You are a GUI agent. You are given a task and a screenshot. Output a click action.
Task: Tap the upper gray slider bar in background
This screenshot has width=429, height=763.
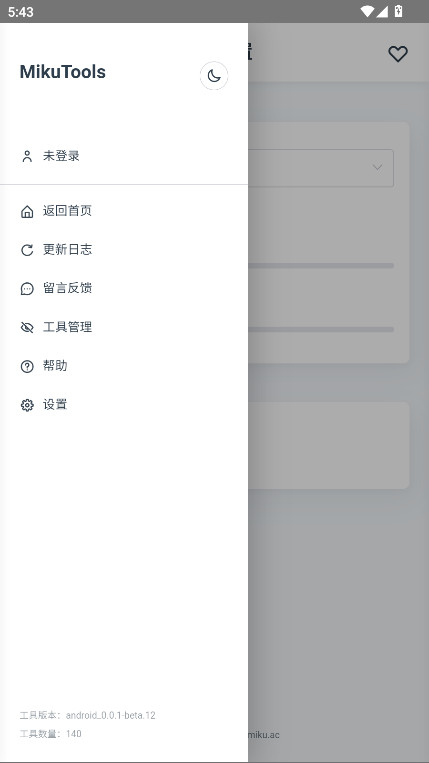pos(321,266)
